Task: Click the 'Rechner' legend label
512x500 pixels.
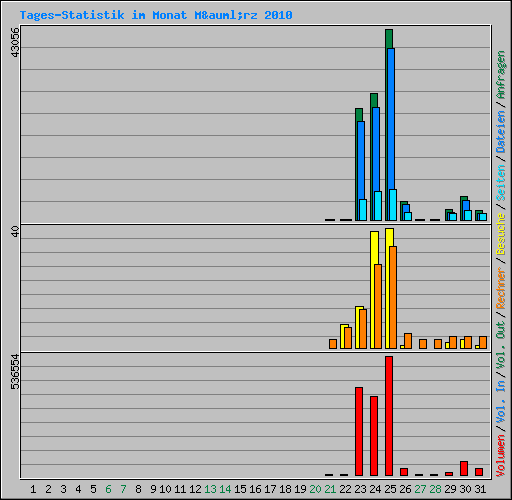Action: (x=501, y=288)
